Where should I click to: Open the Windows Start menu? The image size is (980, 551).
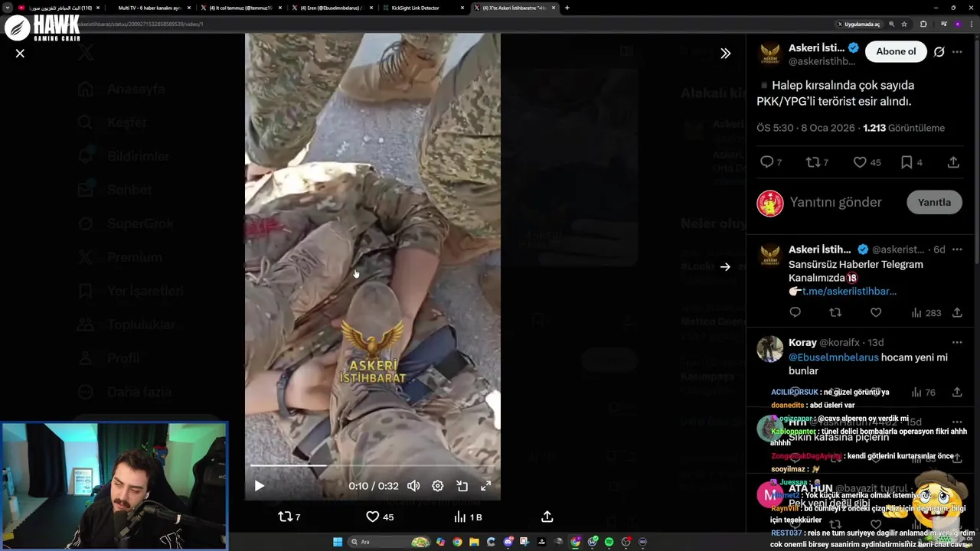coord(338,542)
